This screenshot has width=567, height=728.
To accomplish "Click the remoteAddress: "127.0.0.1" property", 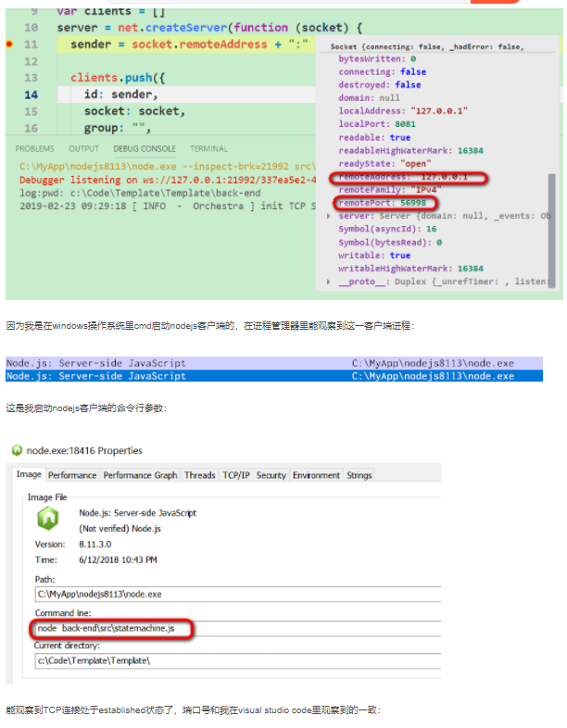I will (406, 177).
